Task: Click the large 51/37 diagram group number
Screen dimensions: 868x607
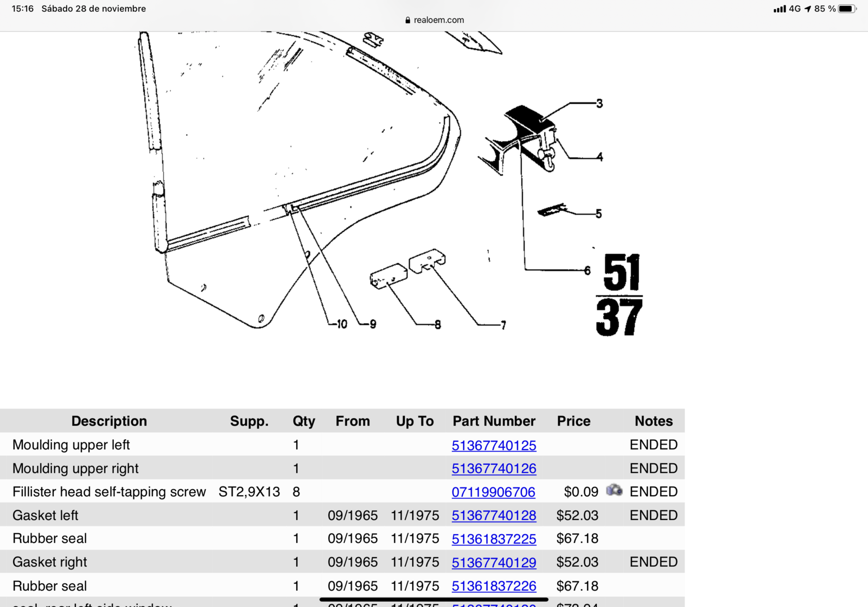Action: coord(620,296)
